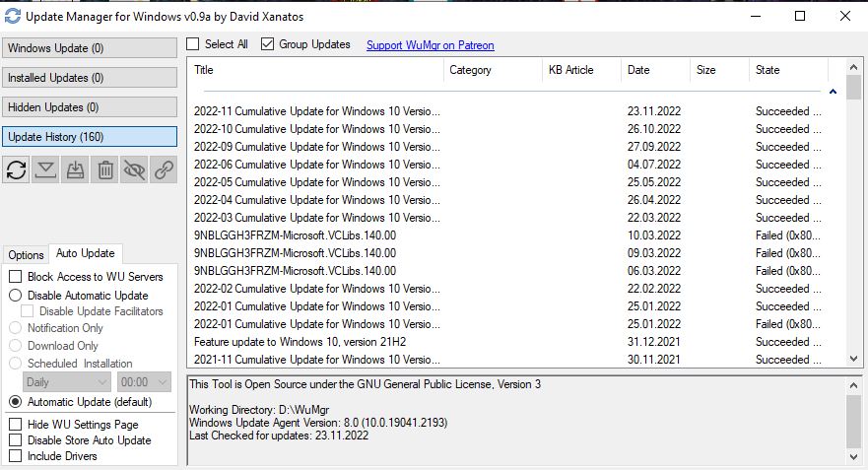
Task: Select the 2022-02 Cumulative Update row
Action: coord(507,289)
